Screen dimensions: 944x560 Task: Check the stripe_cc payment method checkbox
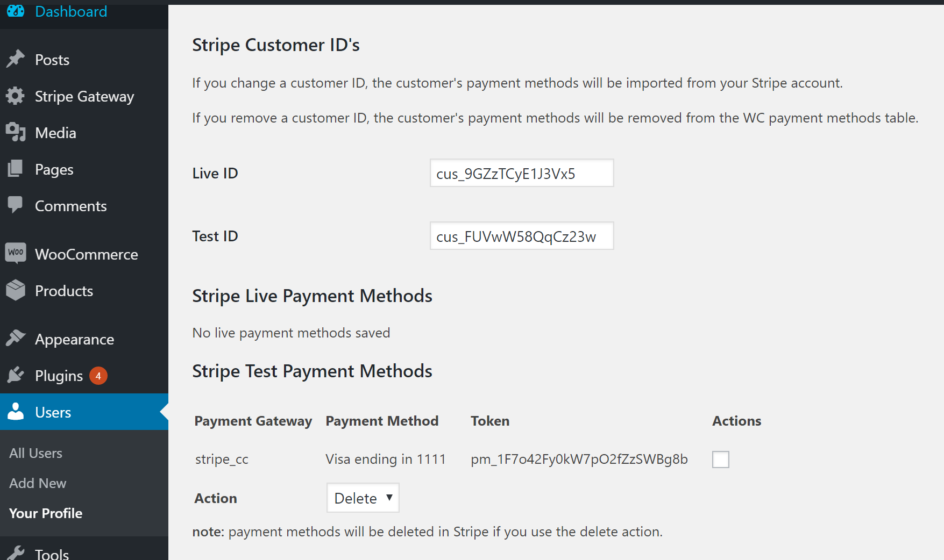click(720, 460)
